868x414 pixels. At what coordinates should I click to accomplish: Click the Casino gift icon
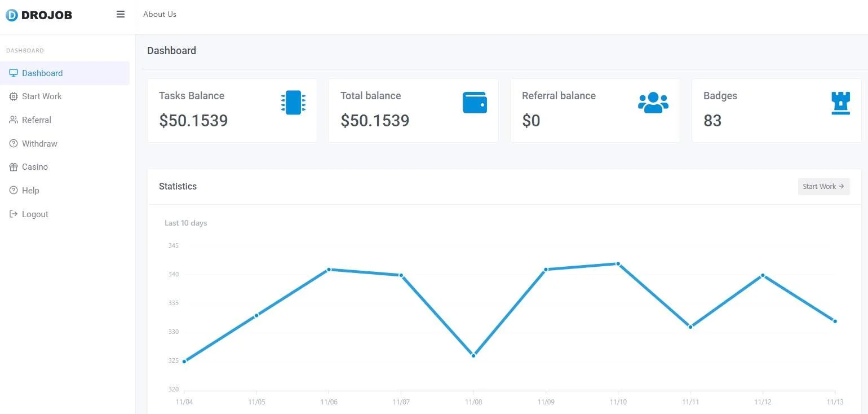[14, 167]
